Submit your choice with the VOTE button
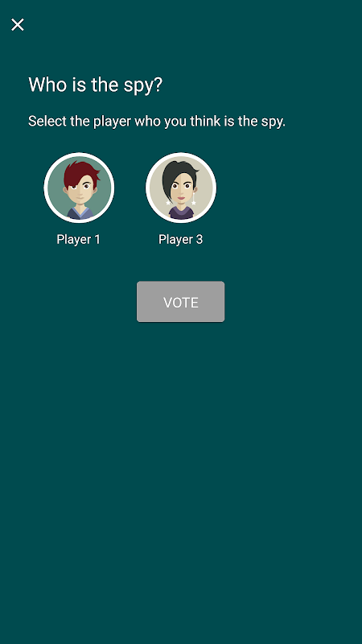Image resolution: width=362 pixels, height=644 pixels. 180,301
